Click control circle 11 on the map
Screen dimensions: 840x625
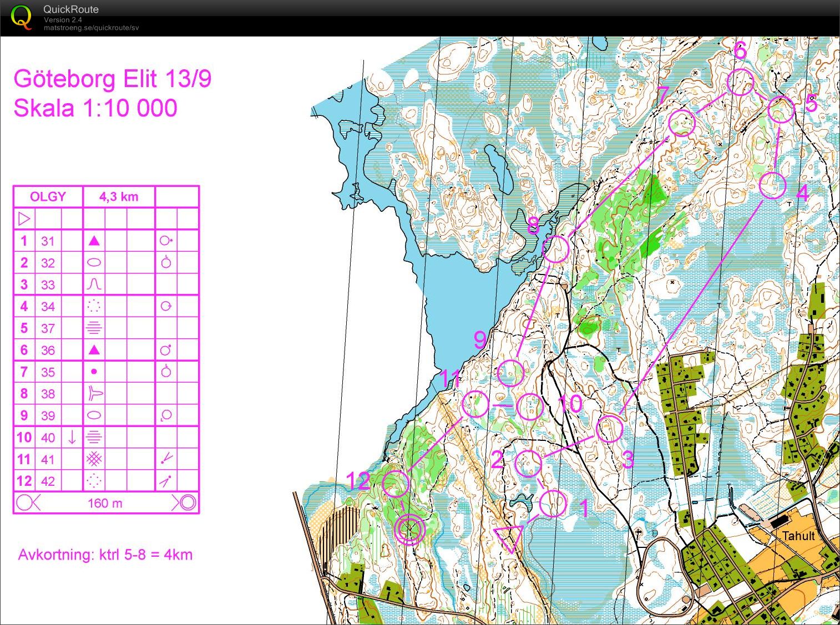pyautogui.click(x=475, y=404)
